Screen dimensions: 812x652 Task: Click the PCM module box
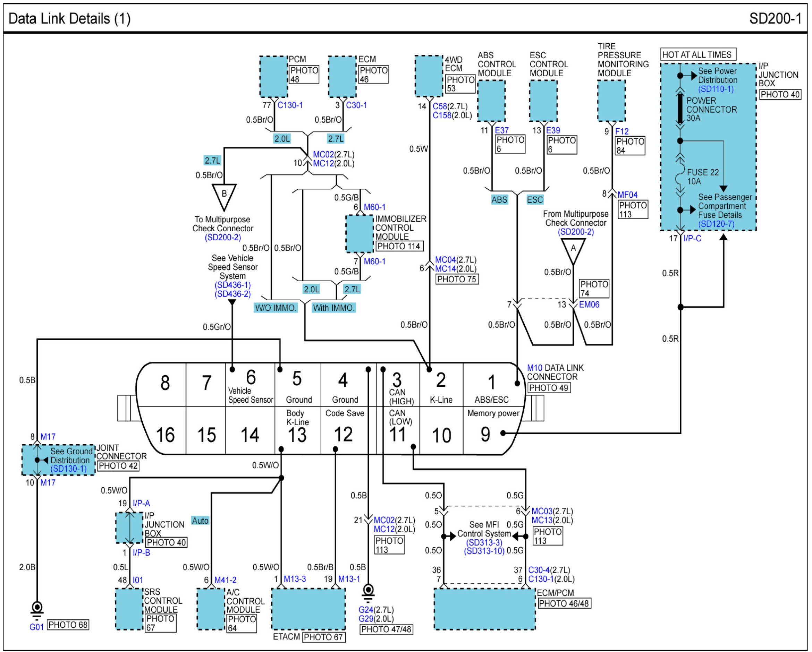273,77
